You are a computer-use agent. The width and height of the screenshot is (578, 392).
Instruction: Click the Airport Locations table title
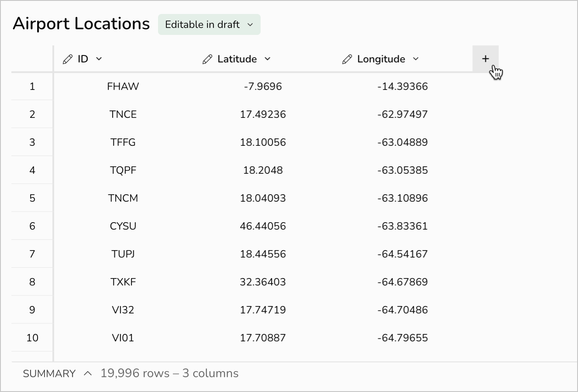point(82,24)
